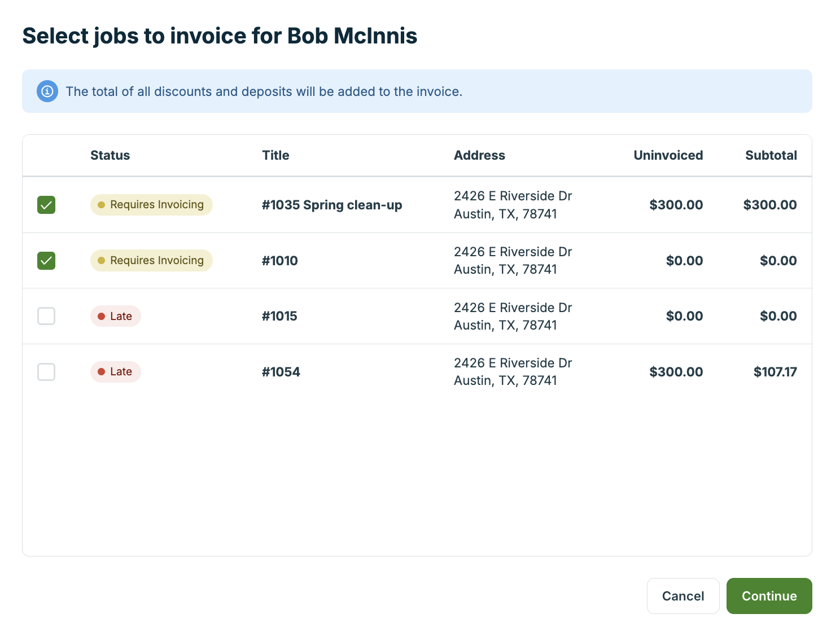
Task: Cancel the invoice job selection
Action: coord(683,596)
